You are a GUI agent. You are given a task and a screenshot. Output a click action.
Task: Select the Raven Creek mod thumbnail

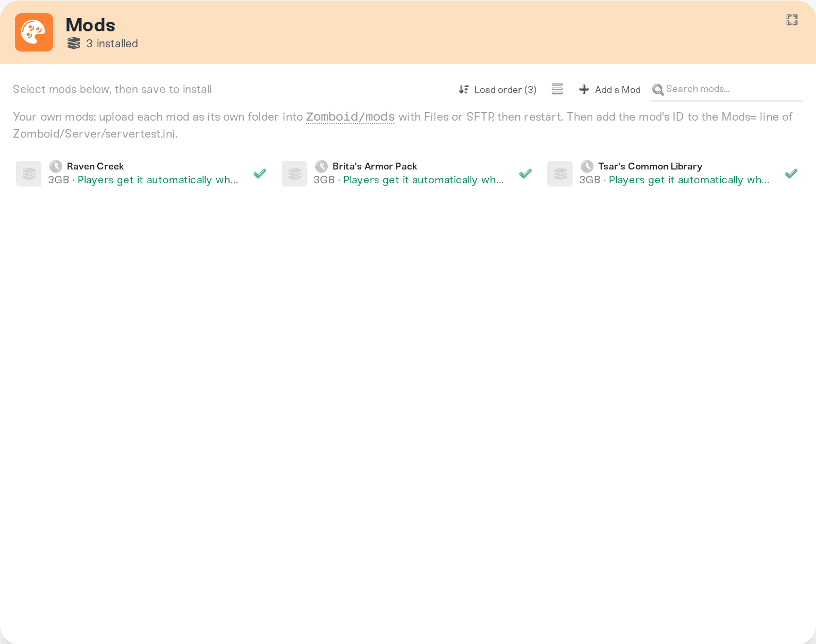(29, 174)
